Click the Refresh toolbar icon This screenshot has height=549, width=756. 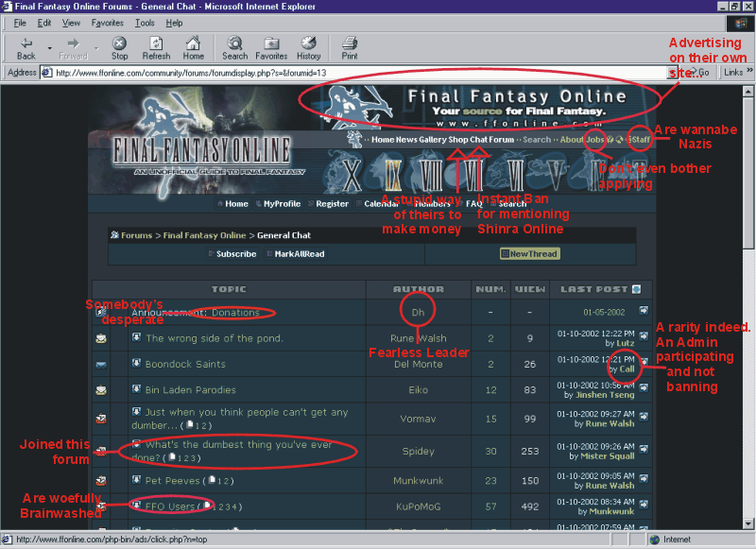pyautogui.click(x=156, y=48)
